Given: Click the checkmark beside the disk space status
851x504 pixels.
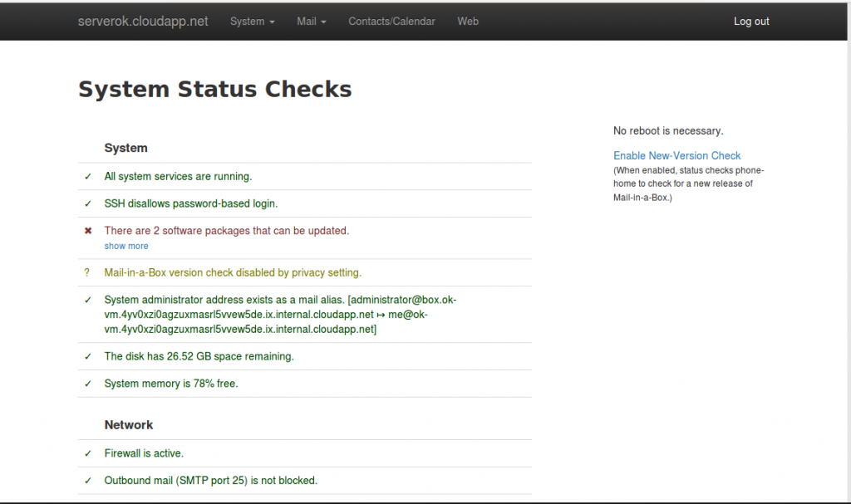Looking at the screenshot, I should click(x=87, y=356).
